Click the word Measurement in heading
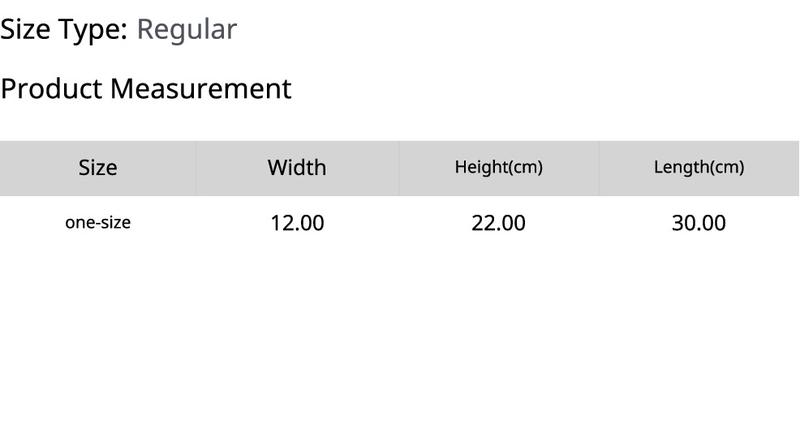Viewport: 800px width, 445px height. tap(201, 88)
